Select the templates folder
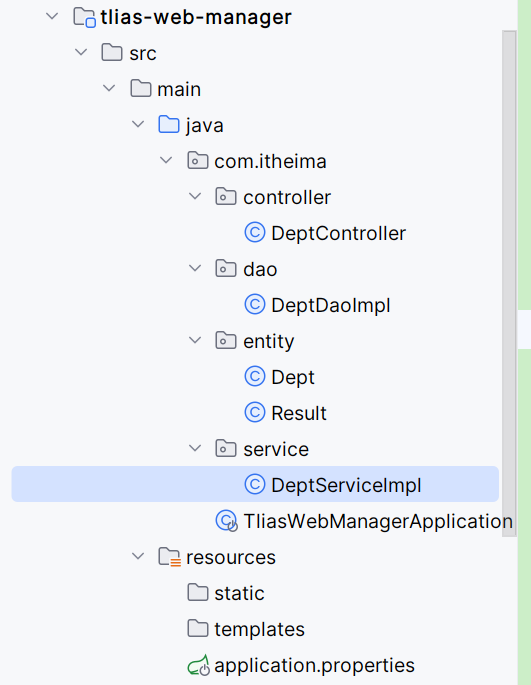 (259, 629)
